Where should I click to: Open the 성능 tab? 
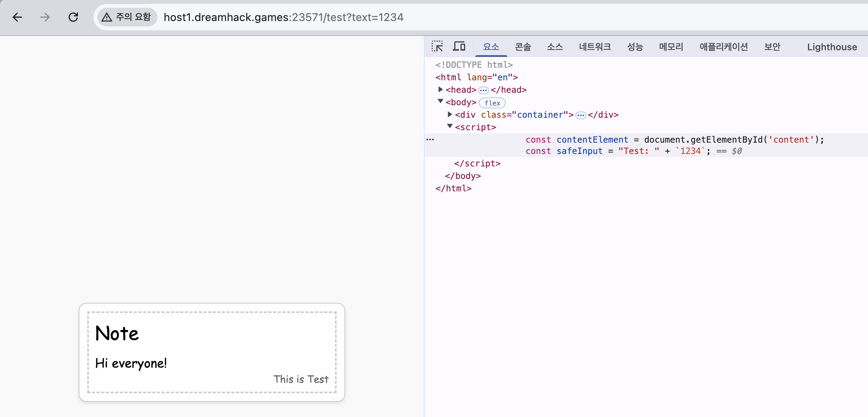coord(635,47)
